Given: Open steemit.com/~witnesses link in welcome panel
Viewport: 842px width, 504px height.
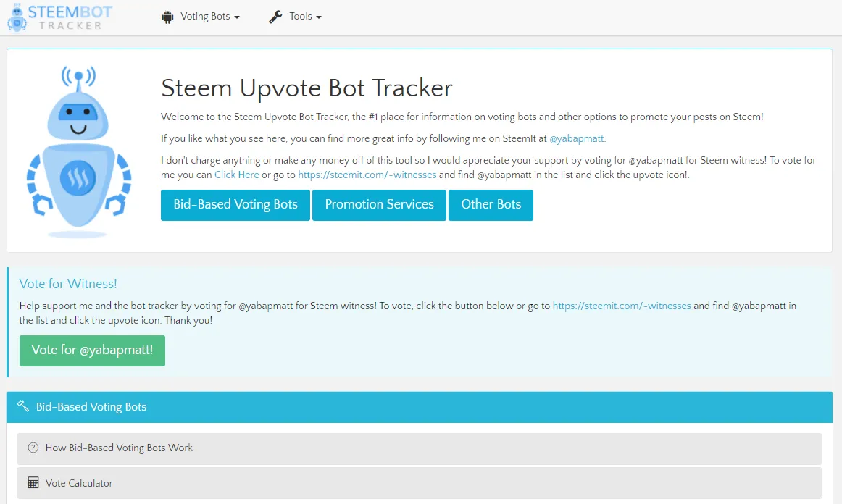Looking at the screenshot, I should [x=367, y=175].
